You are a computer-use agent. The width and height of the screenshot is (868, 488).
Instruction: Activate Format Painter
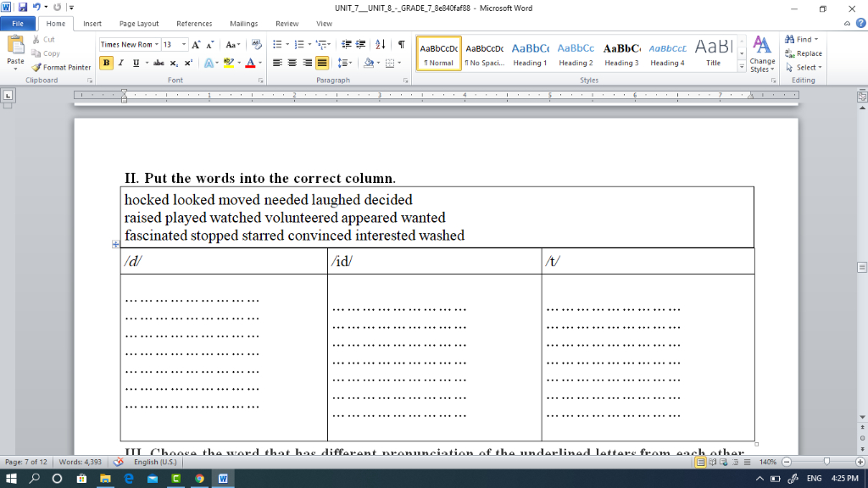click(x=61, y=68)
